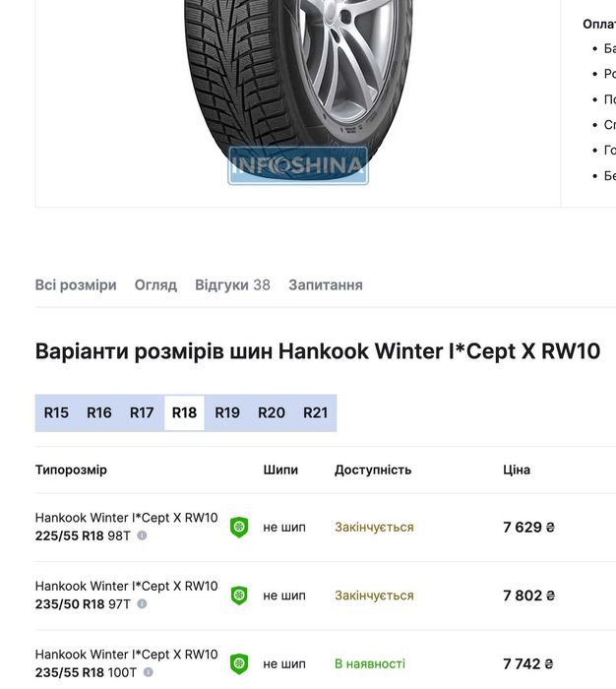The height and width of the screenshot is (689, 616).
Task: Show R21 size variants
Action: coord(315,413)
